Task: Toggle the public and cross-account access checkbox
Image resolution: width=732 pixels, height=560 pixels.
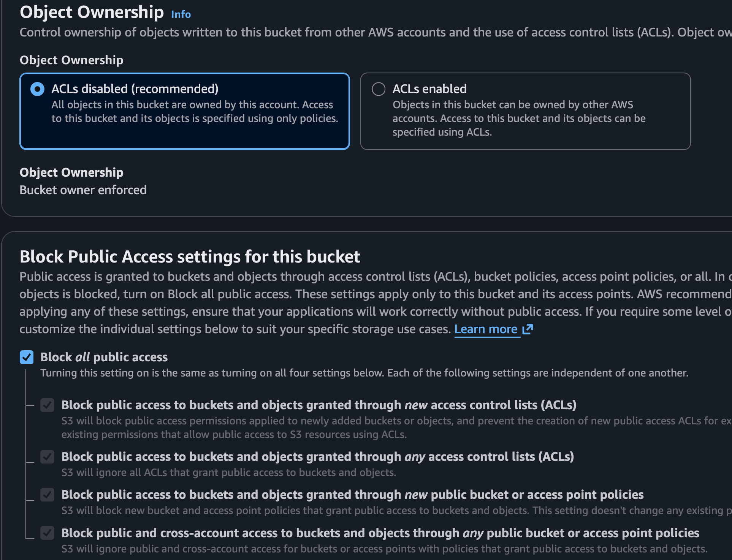Action: (48, 533)
